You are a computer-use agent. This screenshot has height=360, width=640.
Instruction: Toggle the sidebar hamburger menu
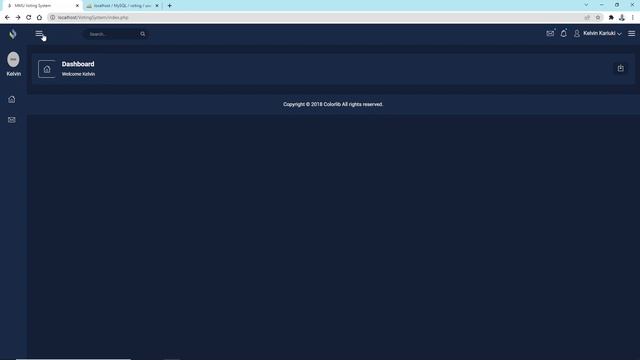click(39, 33)
